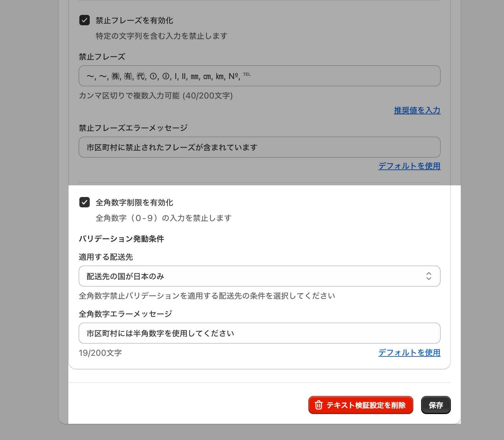Click the 推奨値を入力 link
Screen dimensions: 504x440
417,110
